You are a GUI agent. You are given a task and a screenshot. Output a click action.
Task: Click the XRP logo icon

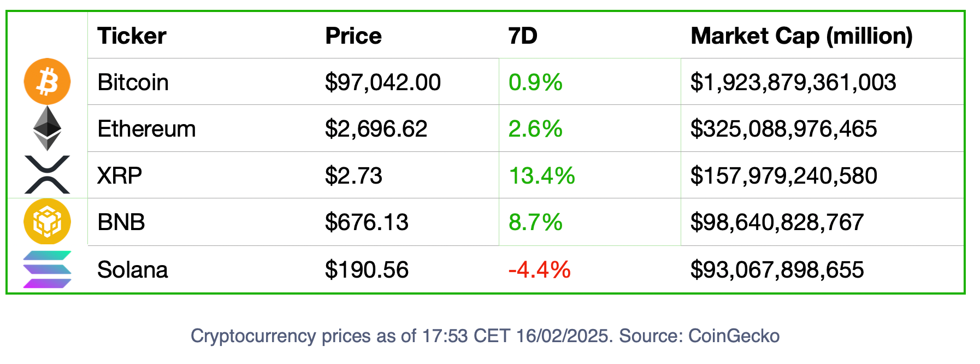pyautogui.click(x=48, y=175)
